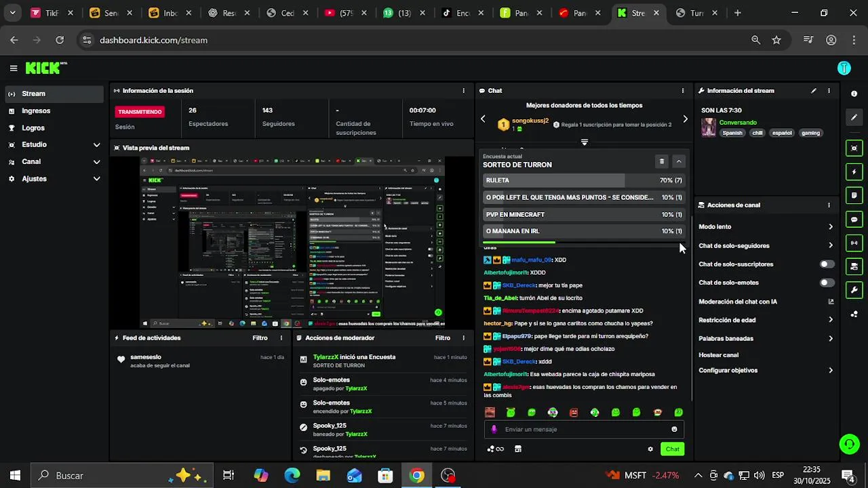This screenshot has width=868, height=488.
Task: Select the RULETA poll option
Action: pos(584,180)
